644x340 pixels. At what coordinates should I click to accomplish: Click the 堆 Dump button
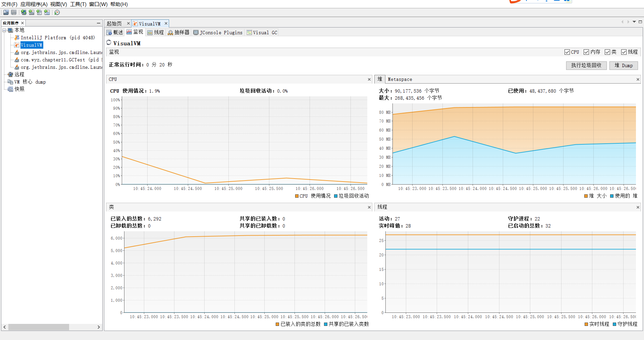[624, 65]
